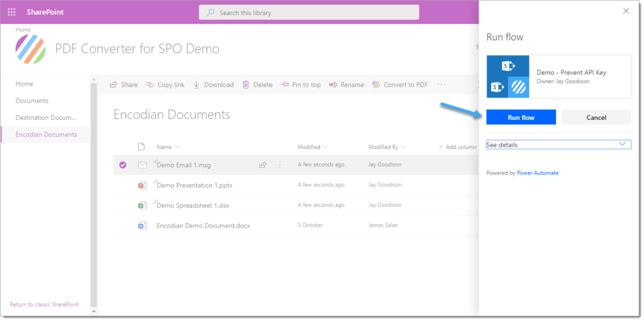Screen dimensions: 644x321
Task: Click the Delete trash icon
Action: (x=246, y=85)
